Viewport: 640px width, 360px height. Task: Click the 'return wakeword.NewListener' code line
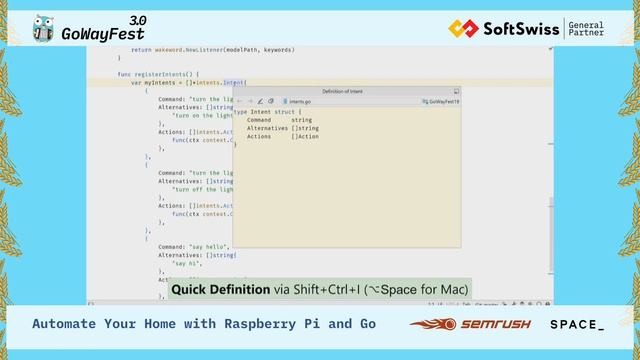pyautogui.click(x=213, y=50)
